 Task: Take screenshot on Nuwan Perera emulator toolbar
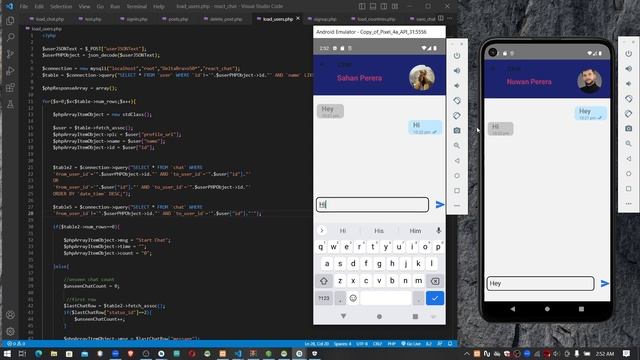(x=628, y=129)
